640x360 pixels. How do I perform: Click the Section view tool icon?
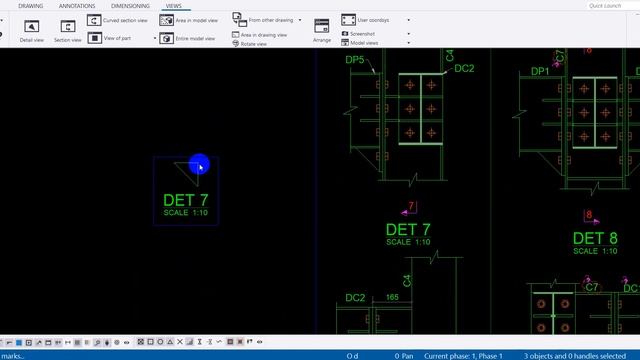68,27
